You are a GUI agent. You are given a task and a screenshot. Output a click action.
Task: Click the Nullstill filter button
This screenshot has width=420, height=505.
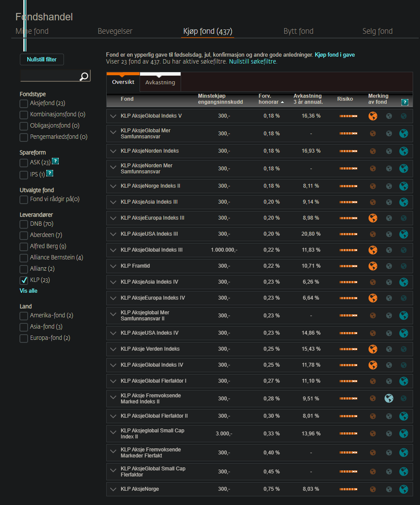tap(42, 60)
